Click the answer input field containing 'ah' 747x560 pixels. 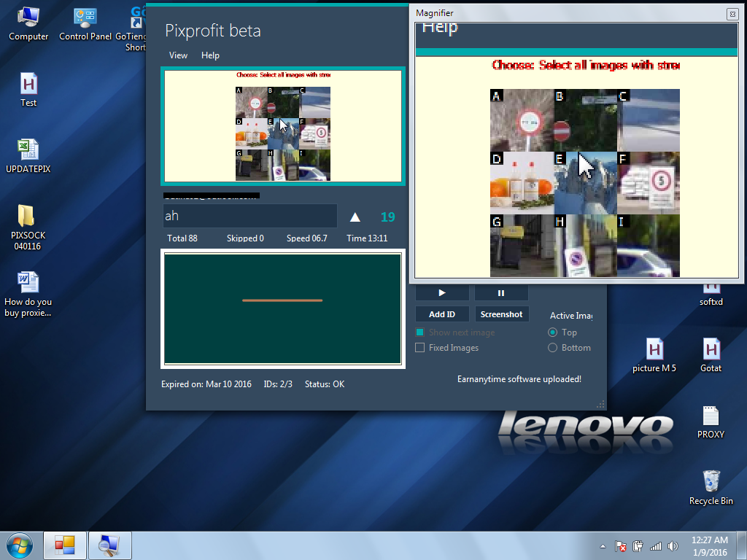point(250,216)
